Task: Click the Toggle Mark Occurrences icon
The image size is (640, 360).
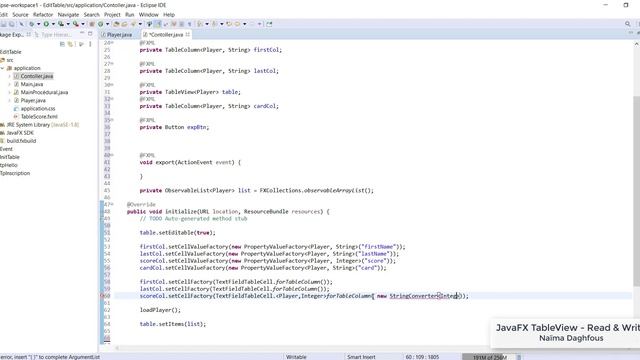Action: pos(158,24)
